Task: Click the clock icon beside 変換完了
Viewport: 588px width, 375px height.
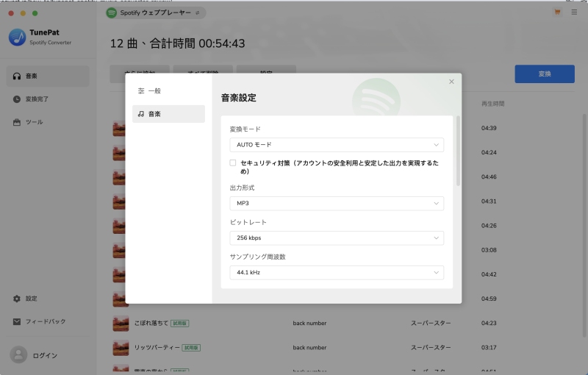Action: [16, 99]
